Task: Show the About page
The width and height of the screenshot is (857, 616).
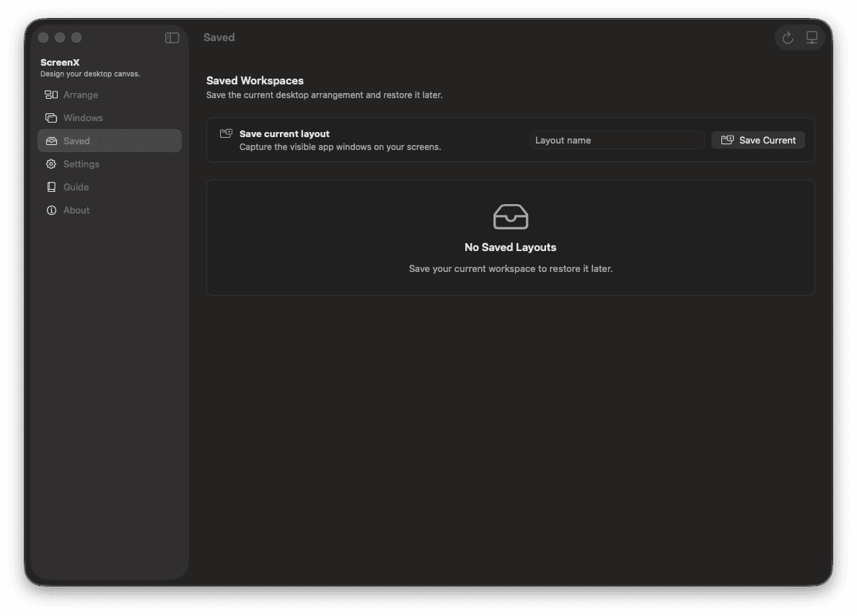Action: 110,211
